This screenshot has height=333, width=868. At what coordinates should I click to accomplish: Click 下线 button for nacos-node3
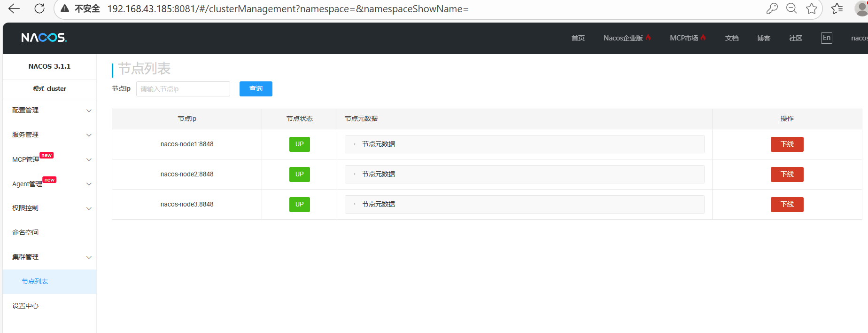(787, 205)
